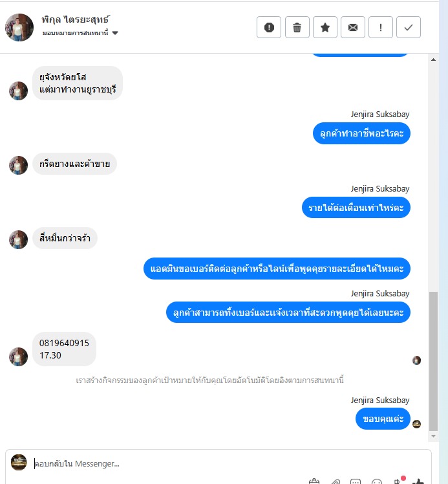Open saved replies speech bubble icon
This screenshot has height=484, width=448.
pyautogui.click(x=356, y=481)
